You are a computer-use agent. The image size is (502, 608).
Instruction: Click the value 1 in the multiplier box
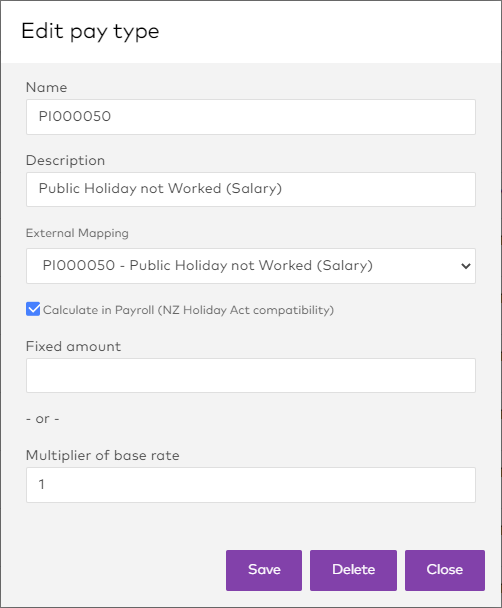coord(41,484)
